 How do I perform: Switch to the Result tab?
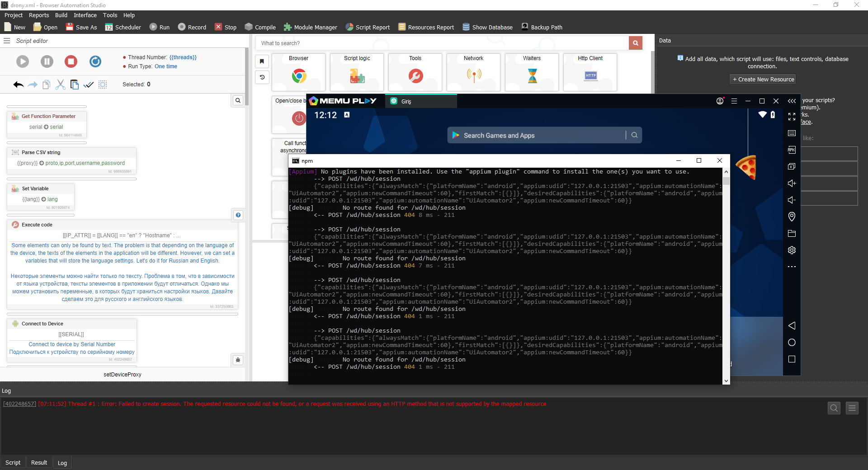(x=39, y=463)
